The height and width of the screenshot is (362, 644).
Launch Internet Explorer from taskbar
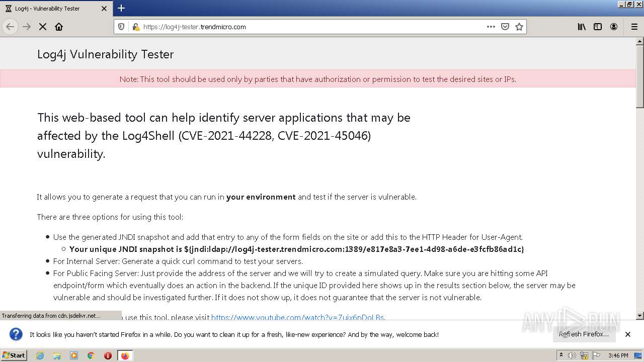coord(40,355)
